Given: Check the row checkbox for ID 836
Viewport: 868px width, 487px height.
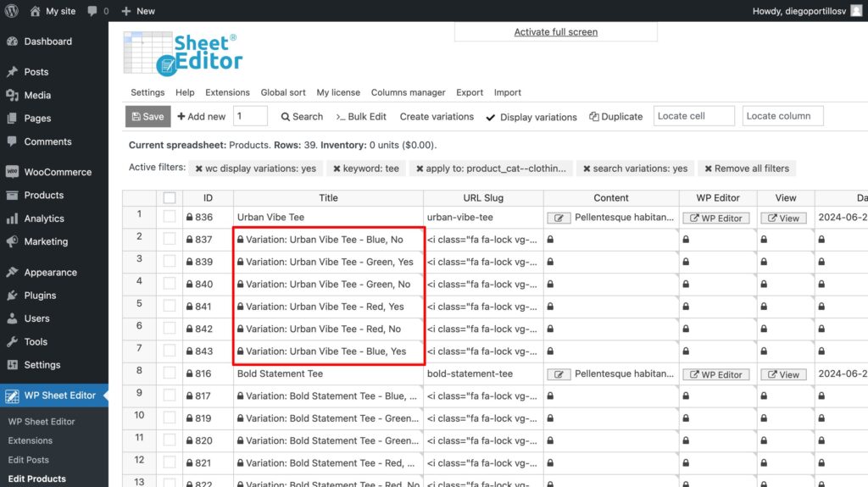Looking at the screenshot, I should pyautogui.click(x=170, y=217).
